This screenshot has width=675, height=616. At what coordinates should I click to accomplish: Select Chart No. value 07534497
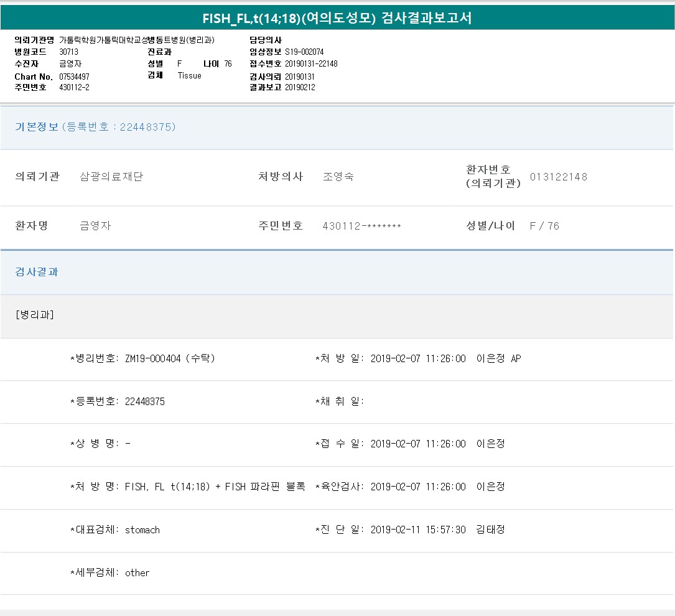[x=74, y=77]
